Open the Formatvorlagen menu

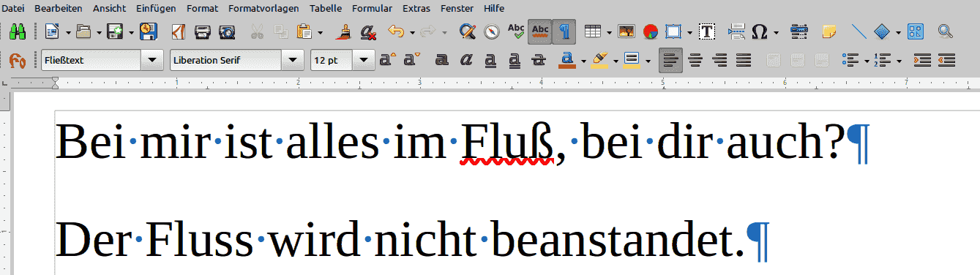(x=263, y=8)
